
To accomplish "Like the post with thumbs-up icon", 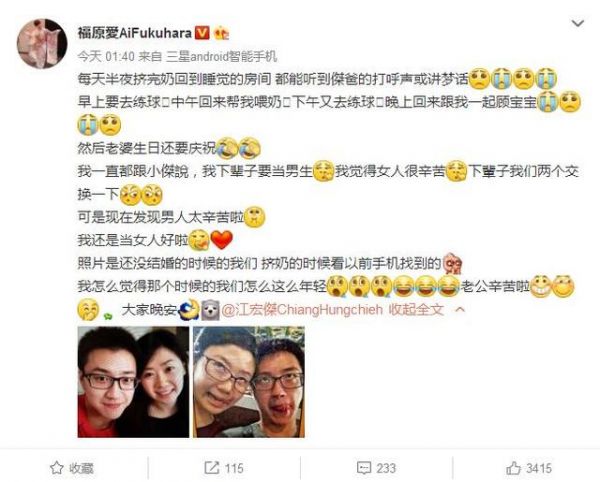I will point(514,467).
